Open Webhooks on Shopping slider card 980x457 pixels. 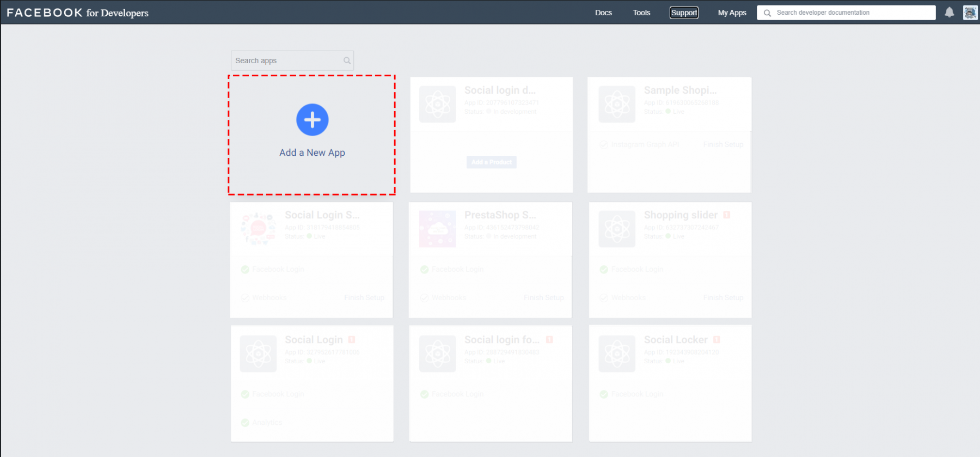point(628,297)
